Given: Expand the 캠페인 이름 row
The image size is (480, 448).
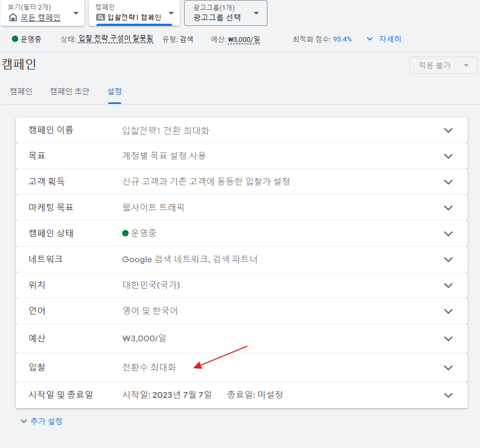Looking at the screenshot, I should 448,130.
